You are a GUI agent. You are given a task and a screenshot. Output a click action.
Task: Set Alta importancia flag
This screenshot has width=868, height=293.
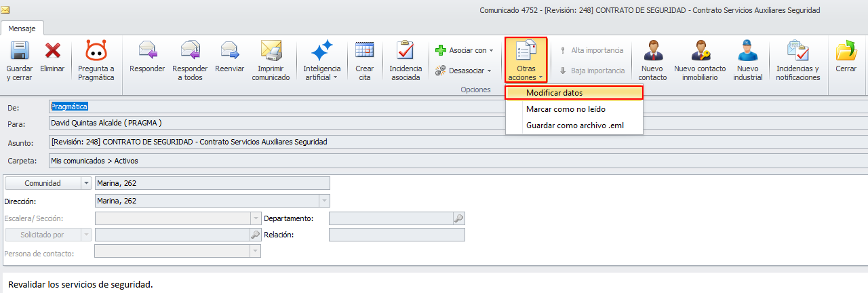coord(591,50)
